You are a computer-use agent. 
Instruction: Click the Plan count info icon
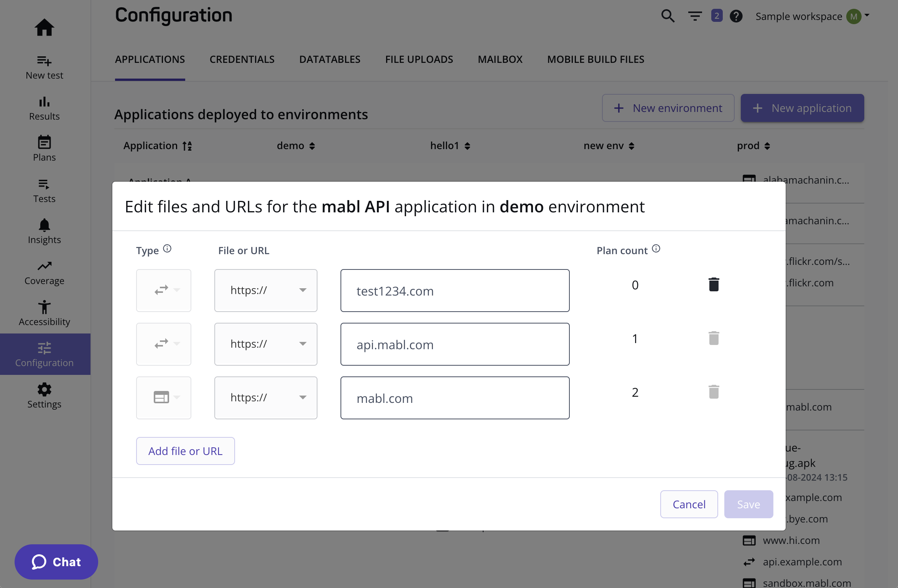pos(656,249)
